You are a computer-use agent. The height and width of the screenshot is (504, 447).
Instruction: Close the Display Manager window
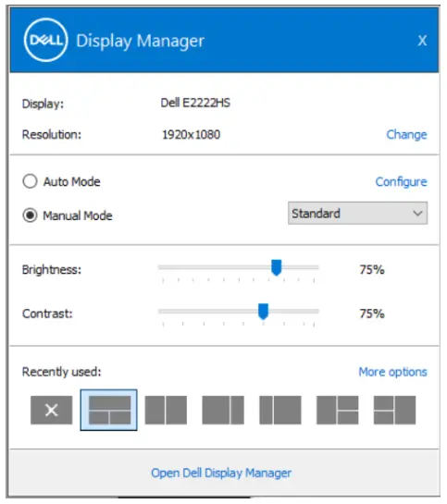coord(422,41)
